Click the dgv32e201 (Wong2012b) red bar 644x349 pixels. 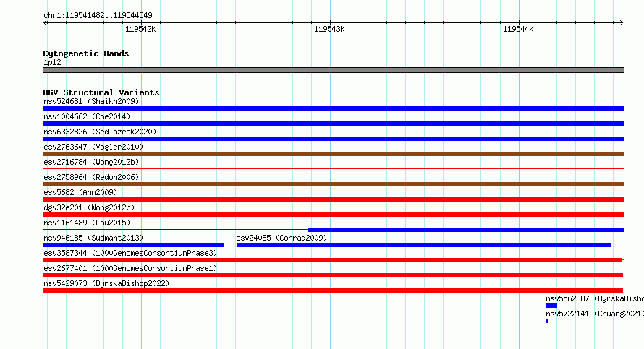(x=333, y=215)
